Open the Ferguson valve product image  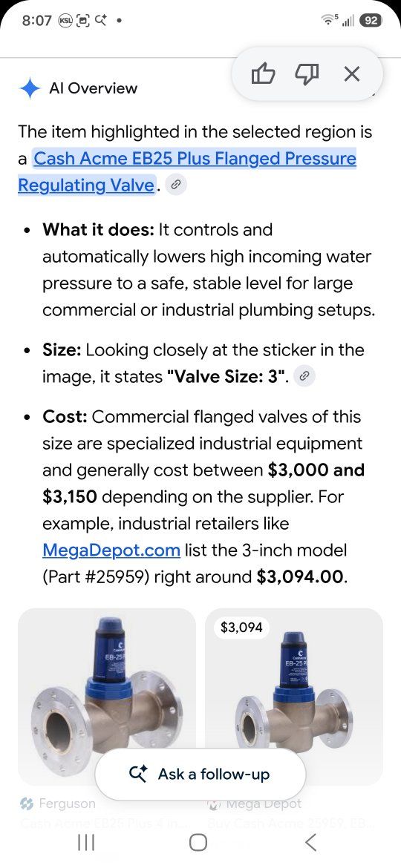(106, 697)
